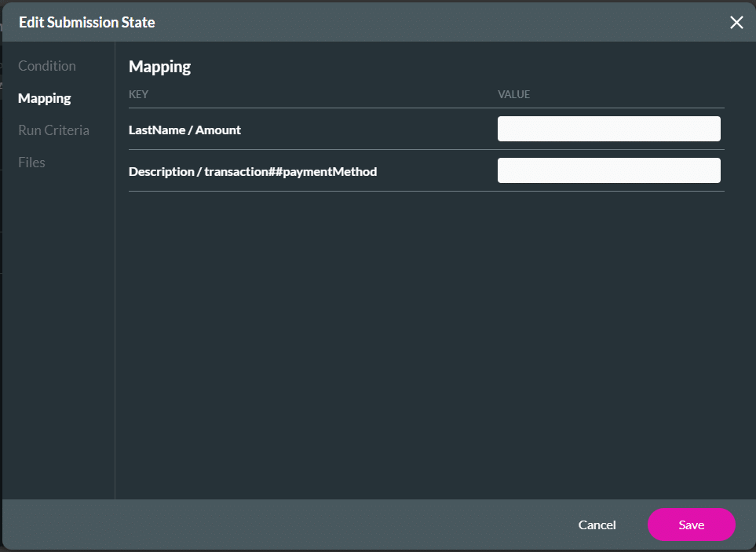Click the KEY column header
This screenshot has height=552, width=756.
pyautogui.click(x=139, y=94)
